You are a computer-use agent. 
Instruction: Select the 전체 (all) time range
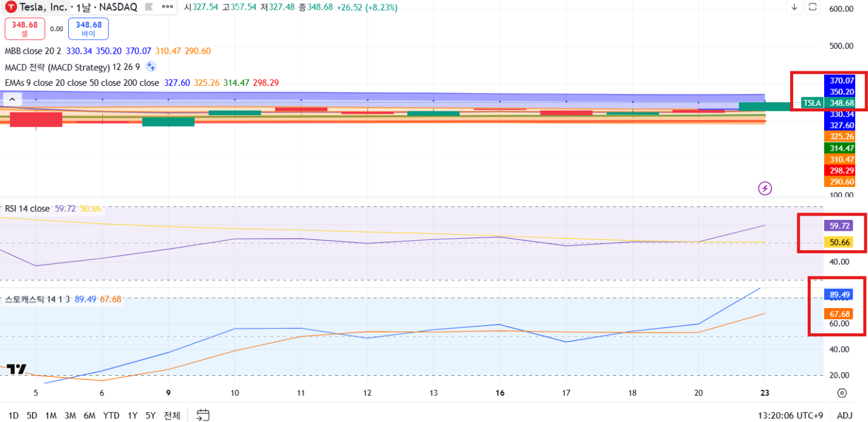tap(172, 415)
